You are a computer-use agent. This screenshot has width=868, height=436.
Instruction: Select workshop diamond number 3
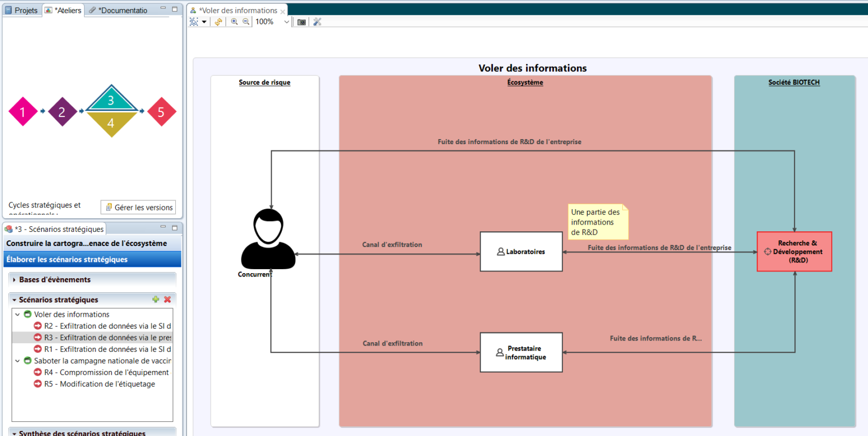(111, 102)
